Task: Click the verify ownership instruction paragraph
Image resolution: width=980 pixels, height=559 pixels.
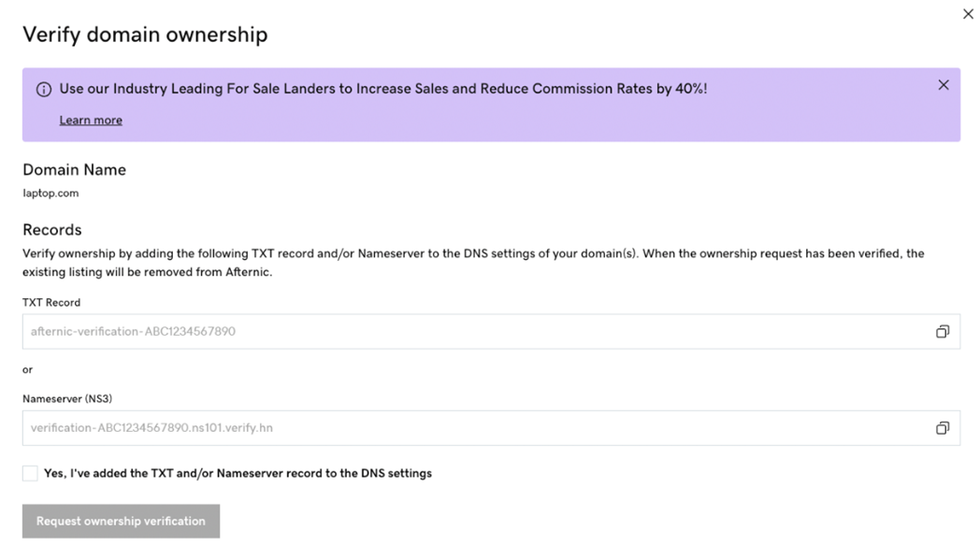Action: [472, 263]
